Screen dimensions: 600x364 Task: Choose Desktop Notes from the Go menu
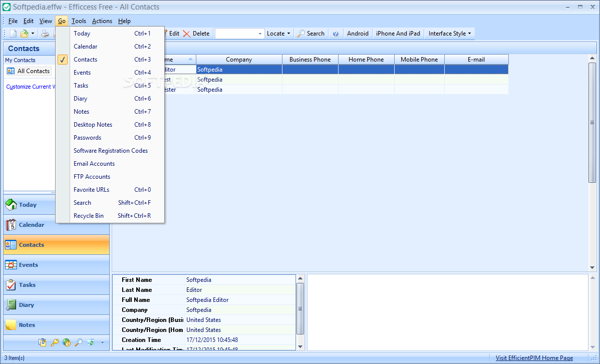(110, 125)
